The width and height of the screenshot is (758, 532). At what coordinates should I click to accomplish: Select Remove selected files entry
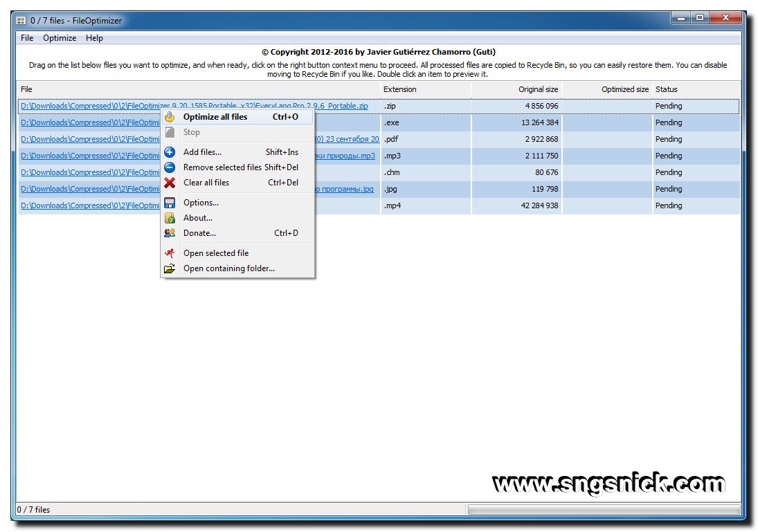coord(237,167)
